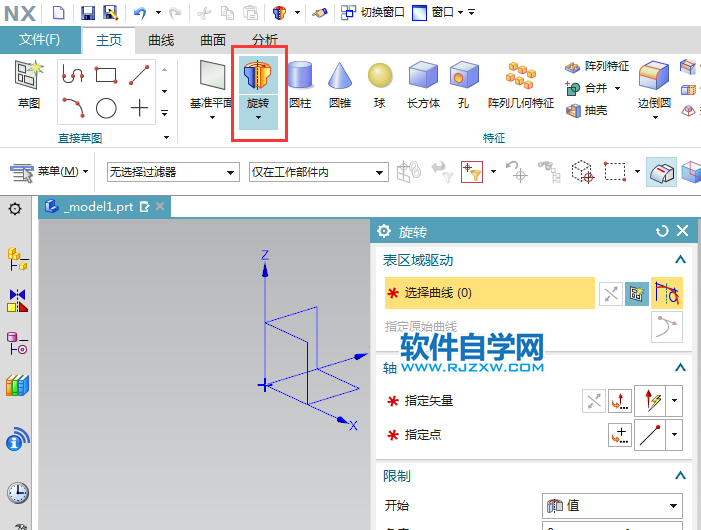Open the point dialog for 指定点

tap(620, 435)
